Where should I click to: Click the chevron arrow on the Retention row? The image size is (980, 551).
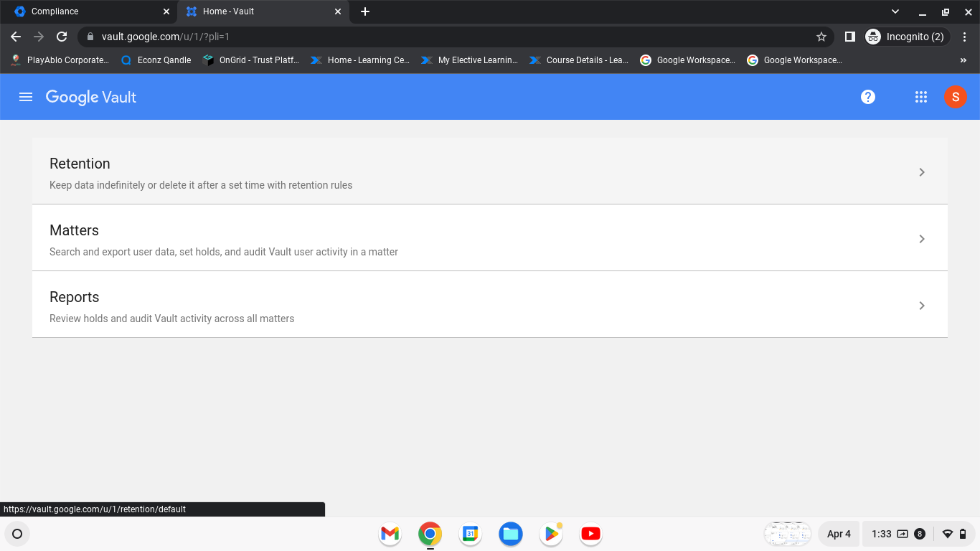[x=922, y=172]
